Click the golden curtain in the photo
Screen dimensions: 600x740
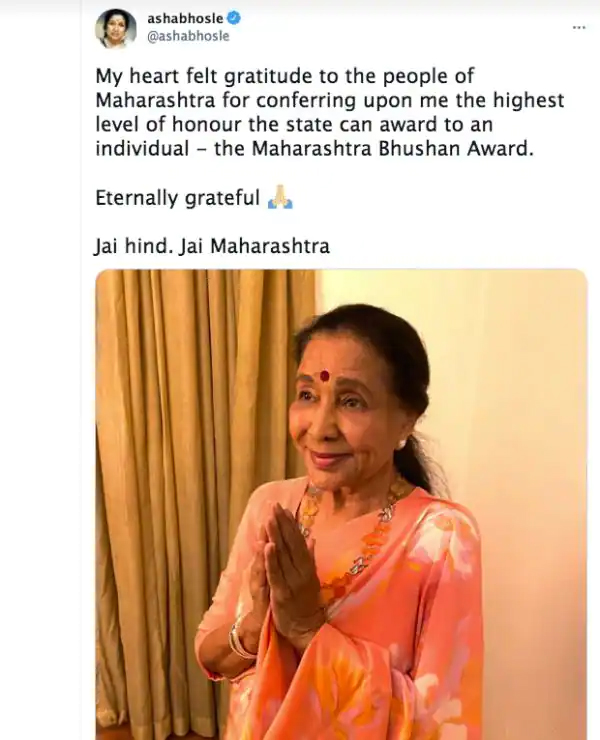click(x=198, y=472)
